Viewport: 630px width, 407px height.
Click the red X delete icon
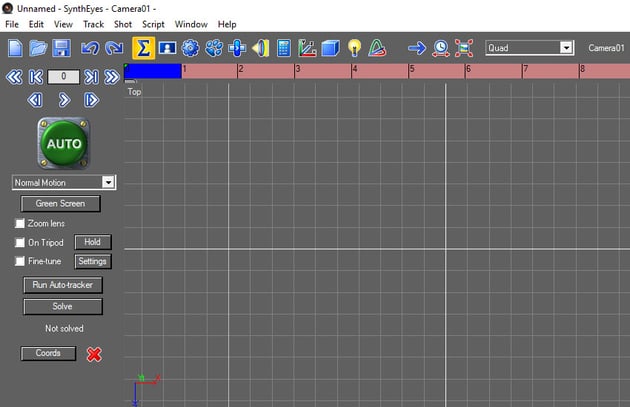[x=94, y=354]
